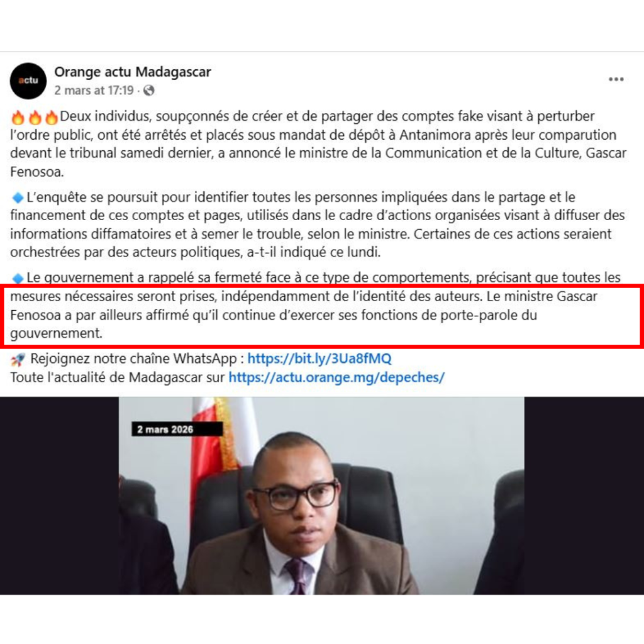Screen dimensions: 644x644
Task: Click the paragraph starting Deux individus
Action: point(318,144)
